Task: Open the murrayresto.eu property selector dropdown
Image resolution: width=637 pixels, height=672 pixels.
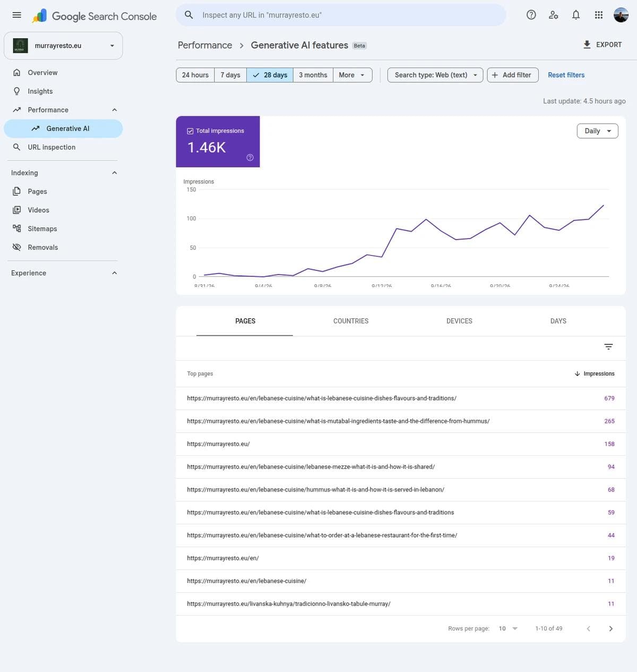Action: click(x=63, y=46)
